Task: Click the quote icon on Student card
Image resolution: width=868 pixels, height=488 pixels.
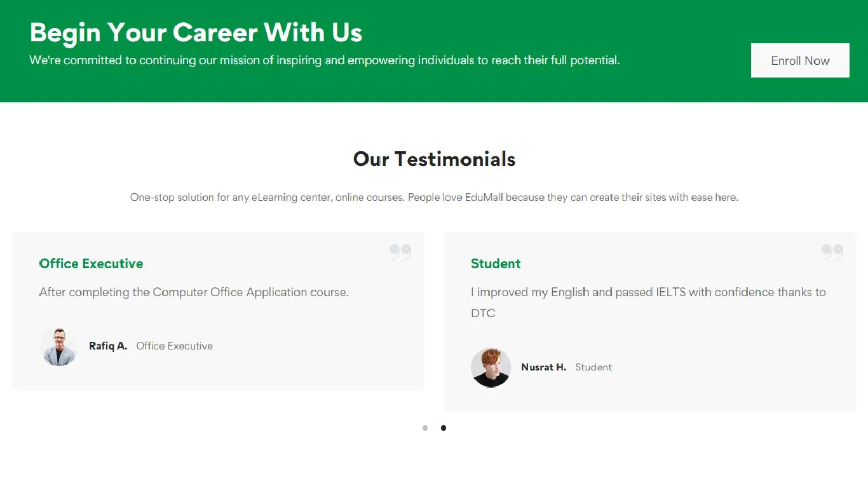Action: (x=832, y=252)
